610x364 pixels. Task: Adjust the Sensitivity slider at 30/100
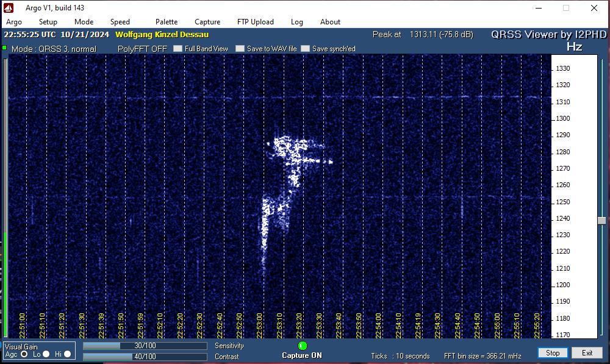145,346
